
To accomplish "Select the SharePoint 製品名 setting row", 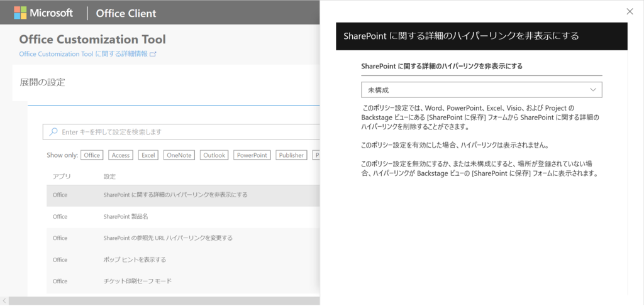I will coord(183,217).
